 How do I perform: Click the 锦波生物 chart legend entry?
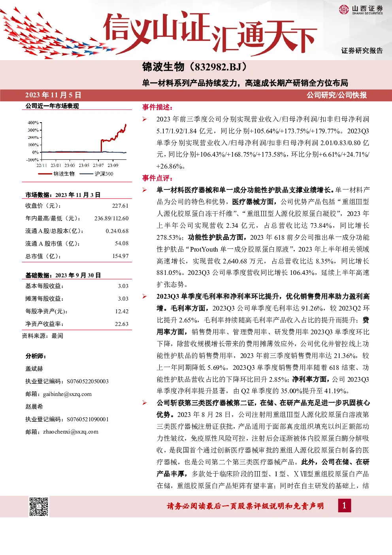(56, 174)
